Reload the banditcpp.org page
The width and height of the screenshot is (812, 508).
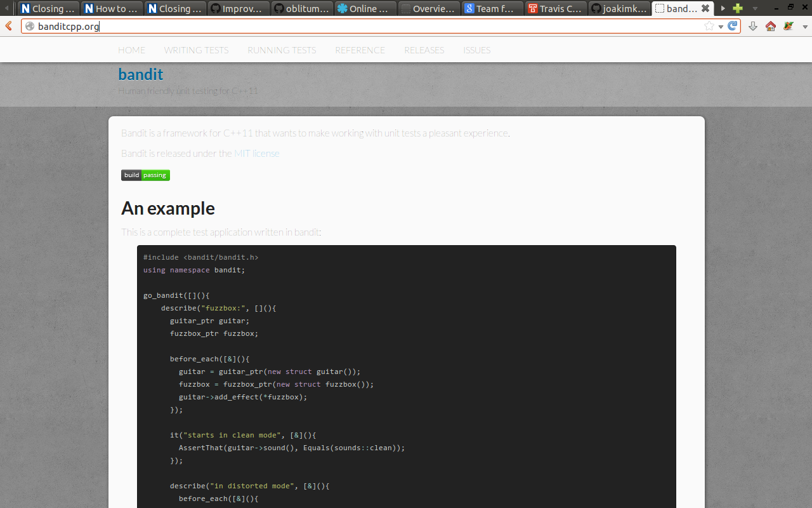coord(732,26)
